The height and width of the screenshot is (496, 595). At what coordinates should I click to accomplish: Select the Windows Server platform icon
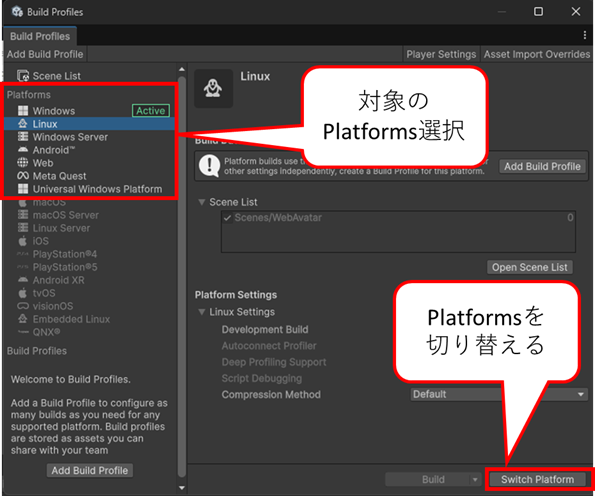(23, 137)
